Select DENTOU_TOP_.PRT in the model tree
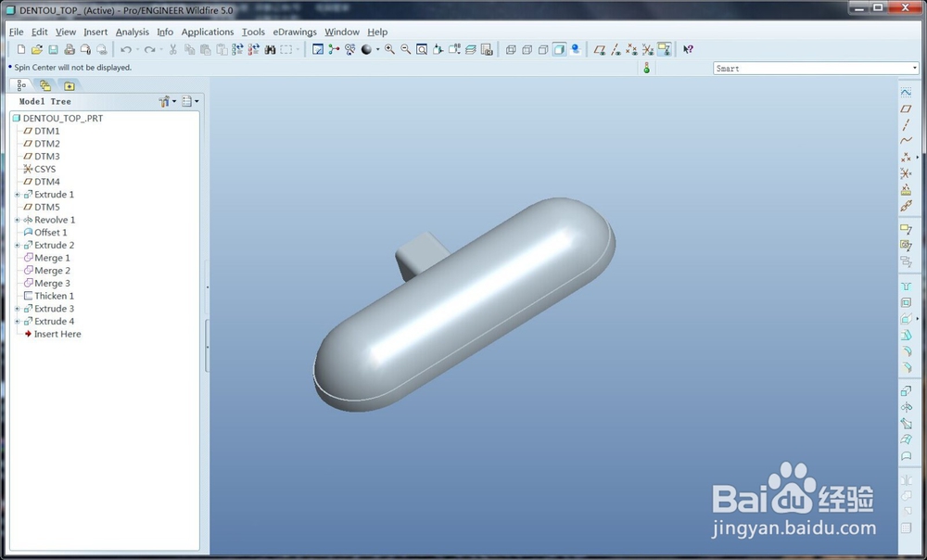The height and width of the screenshot is (560, 927). click(57, 119)
